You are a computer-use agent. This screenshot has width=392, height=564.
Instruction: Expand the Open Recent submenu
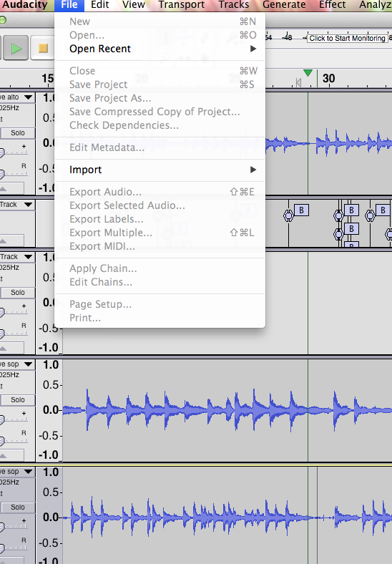(160, 49)
